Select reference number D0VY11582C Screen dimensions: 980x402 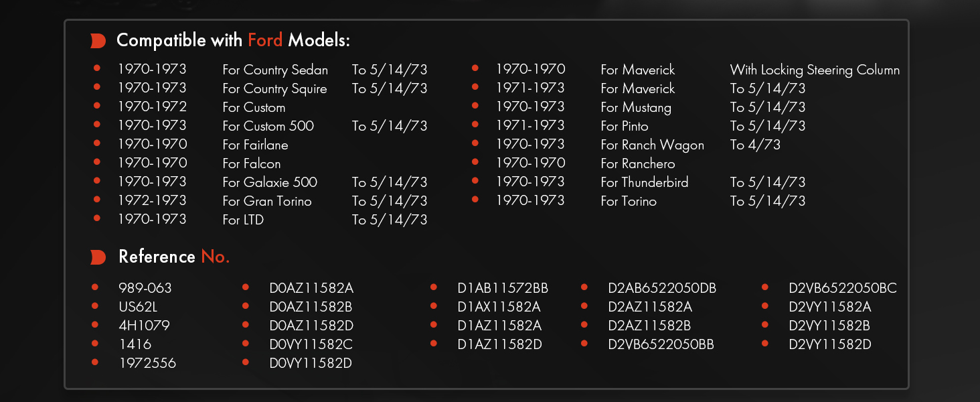[311, 344]
